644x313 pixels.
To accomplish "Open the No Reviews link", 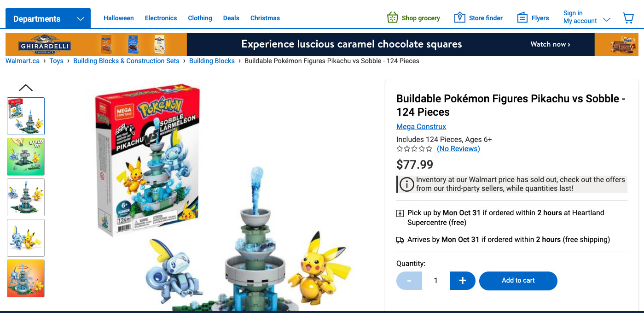I will (x=458, y=149).
